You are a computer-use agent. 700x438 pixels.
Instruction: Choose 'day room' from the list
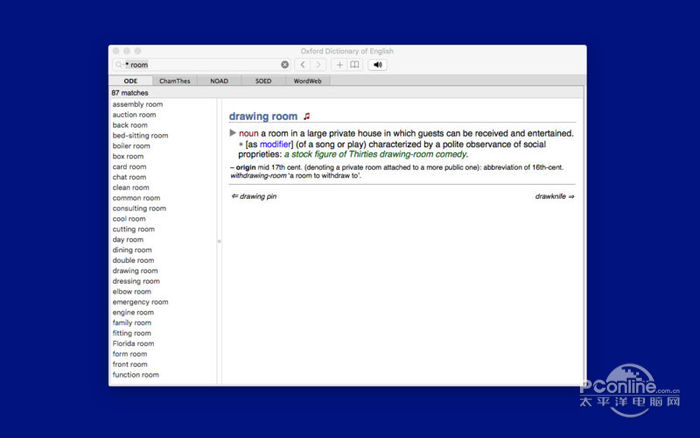pyautogui.click(x=128, y=240)
